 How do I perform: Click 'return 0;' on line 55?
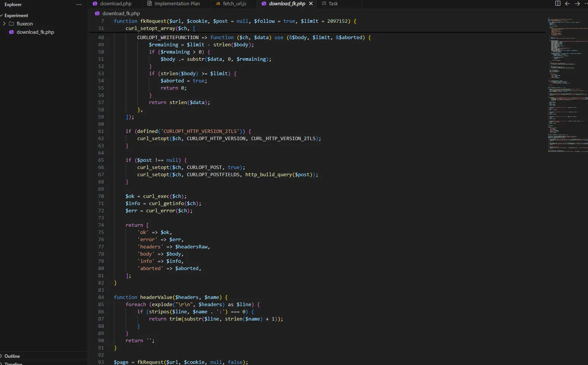pyautogui.click(x=173, y=88)
